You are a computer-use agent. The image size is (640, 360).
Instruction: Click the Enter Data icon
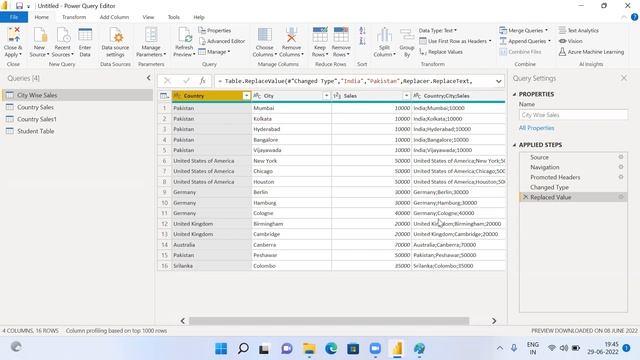[x=85, y=36]
